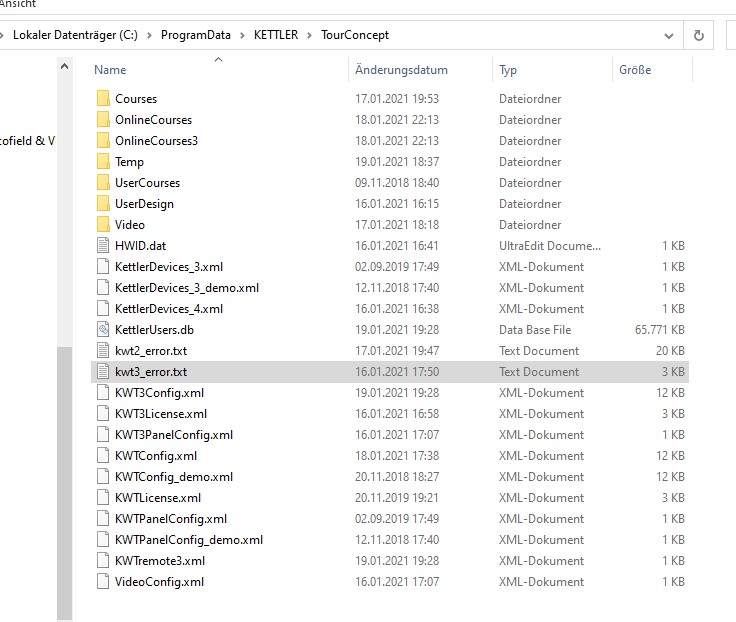Click the TourConcept breadcrumb

[355, 35]
